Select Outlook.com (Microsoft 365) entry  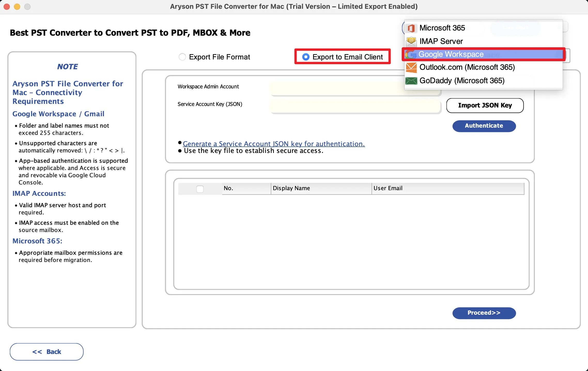[x=483, y=67]
